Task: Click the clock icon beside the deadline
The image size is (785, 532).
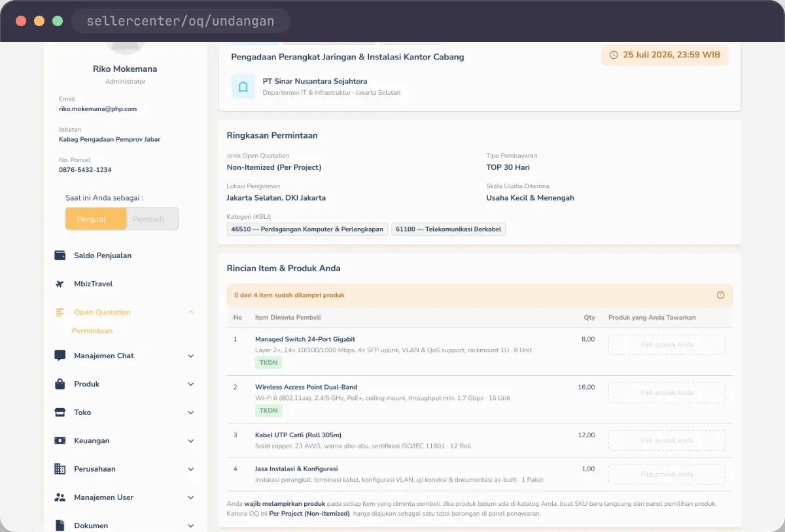Action: pyautogui.click(x=614, y=55)
